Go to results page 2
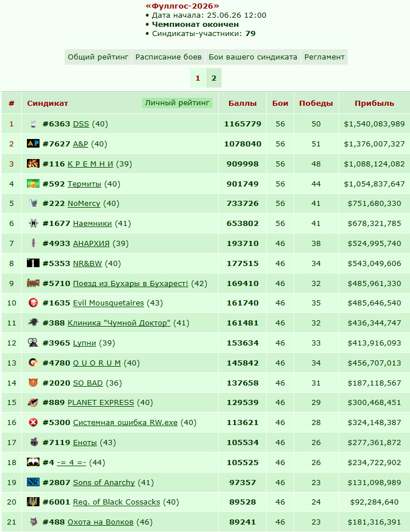 [214, 78]
